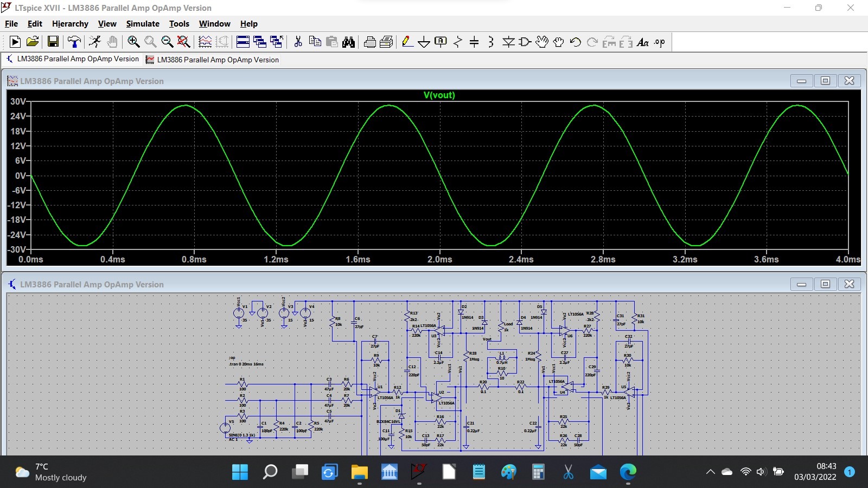Open Windows Search on taskbar
This screenshot has height=488, width=868.
[270, 472]
